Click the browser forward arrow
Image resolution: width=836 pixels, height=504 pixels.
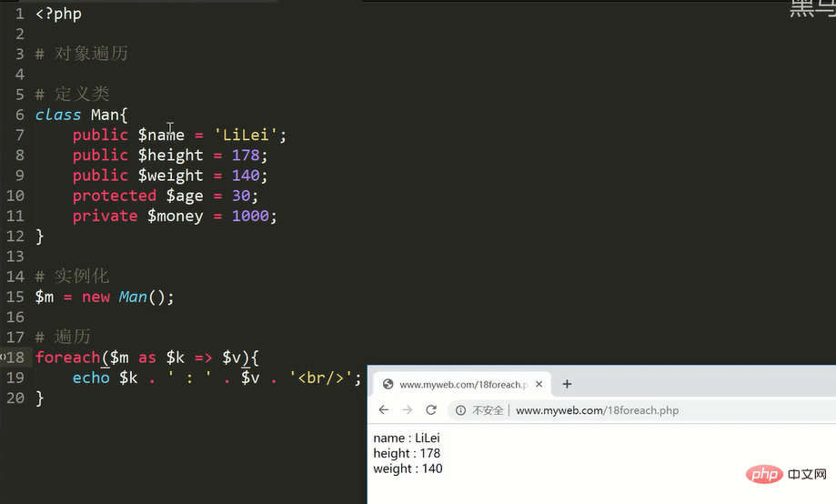(x=408, y=409)
